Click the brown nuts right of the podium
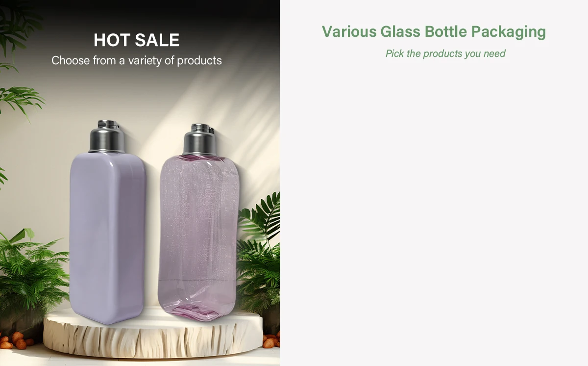Screen dimensions: 588x366 (x=271, y=340)
